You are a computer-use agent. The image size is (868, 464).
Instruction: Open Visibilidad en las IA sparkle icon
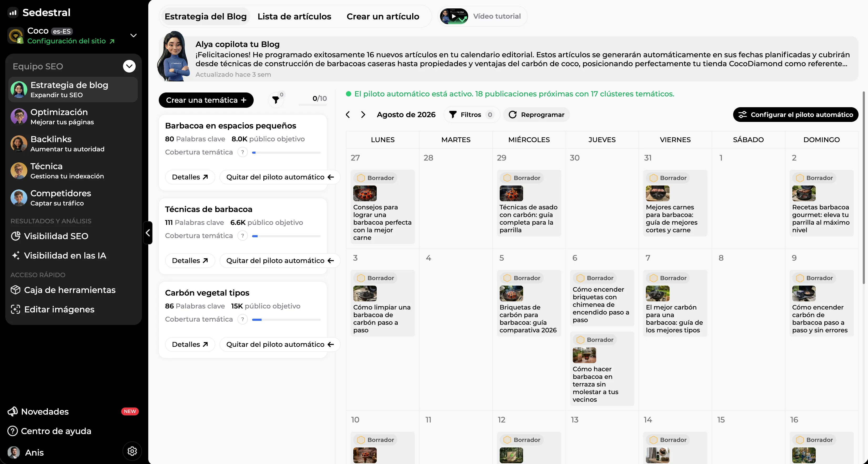pyautogui.click(x=16, y=256)
